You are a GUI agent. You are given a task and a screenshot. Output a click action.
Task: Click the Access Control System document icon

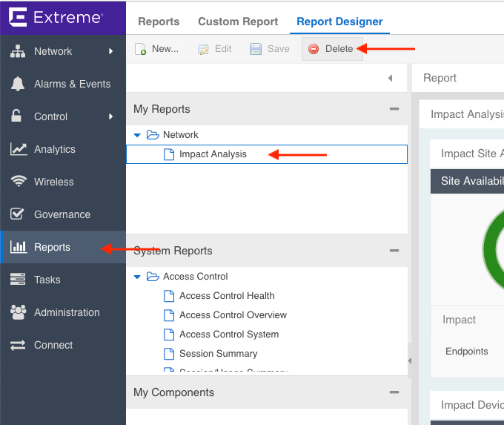click(x=169, y=335)
